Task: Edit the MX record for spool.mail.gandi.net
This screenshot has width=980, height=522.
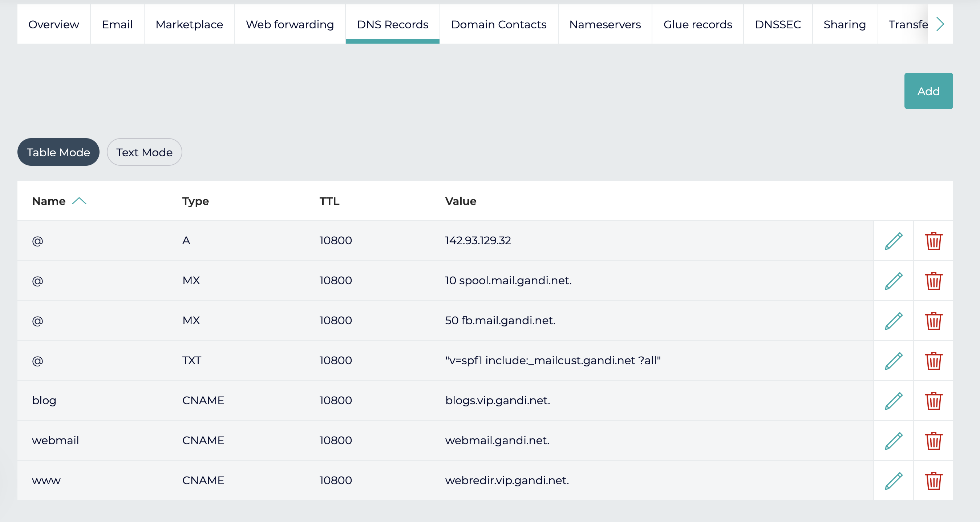Action: click(x=893, y=281)
